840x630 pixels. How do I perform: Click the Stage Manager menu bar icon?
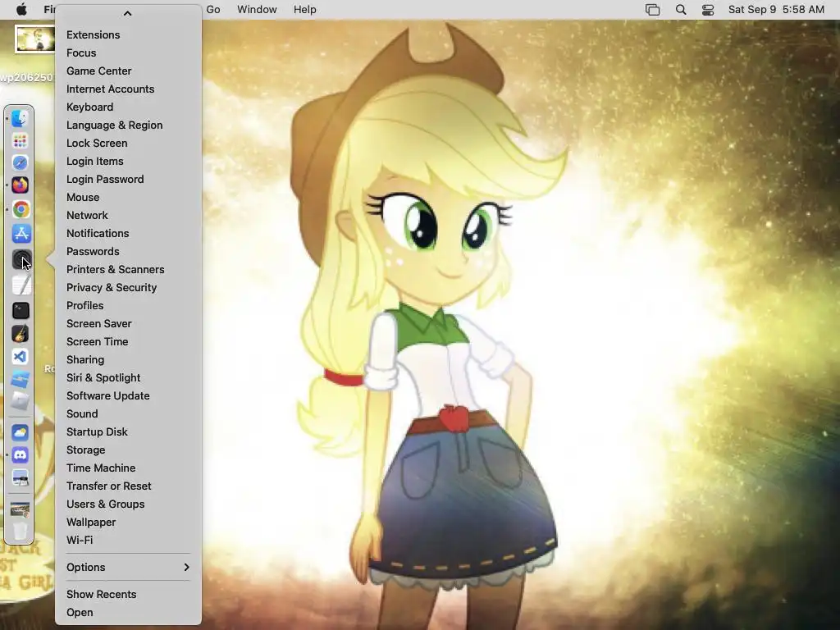pyautogui.click(x=652, y=10)
